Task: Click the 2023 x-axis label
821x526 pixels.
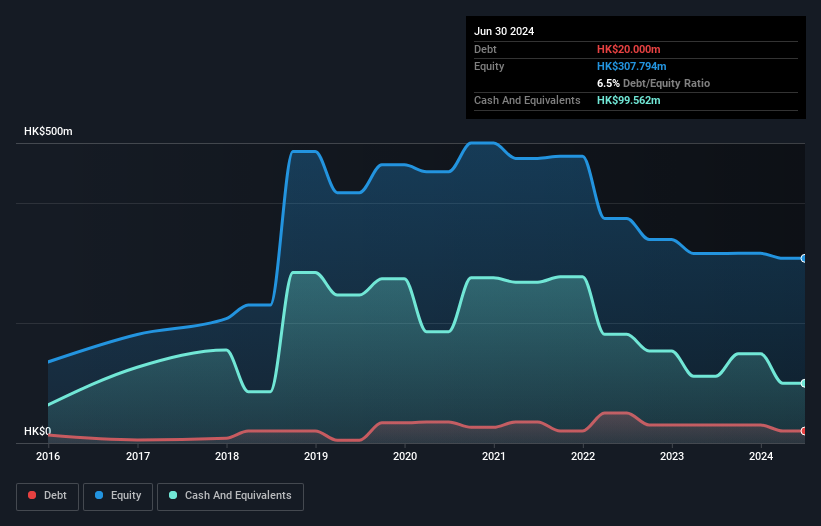Action: click(x=672, y=456)
